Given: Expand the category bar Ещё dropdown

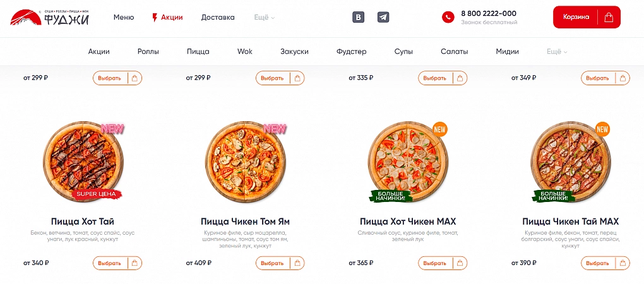Looking at the screenshot, I should (x=557, y=52).
